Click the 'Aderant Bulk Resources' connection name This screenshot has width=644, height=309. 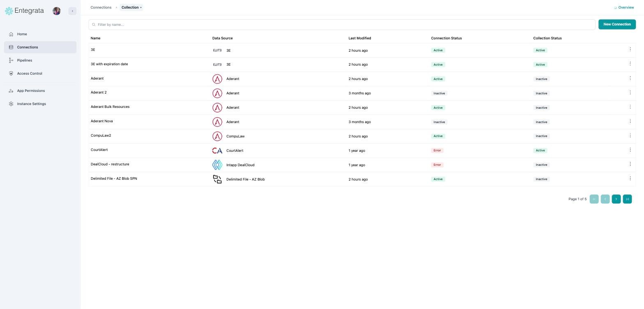tap(110, 107)
